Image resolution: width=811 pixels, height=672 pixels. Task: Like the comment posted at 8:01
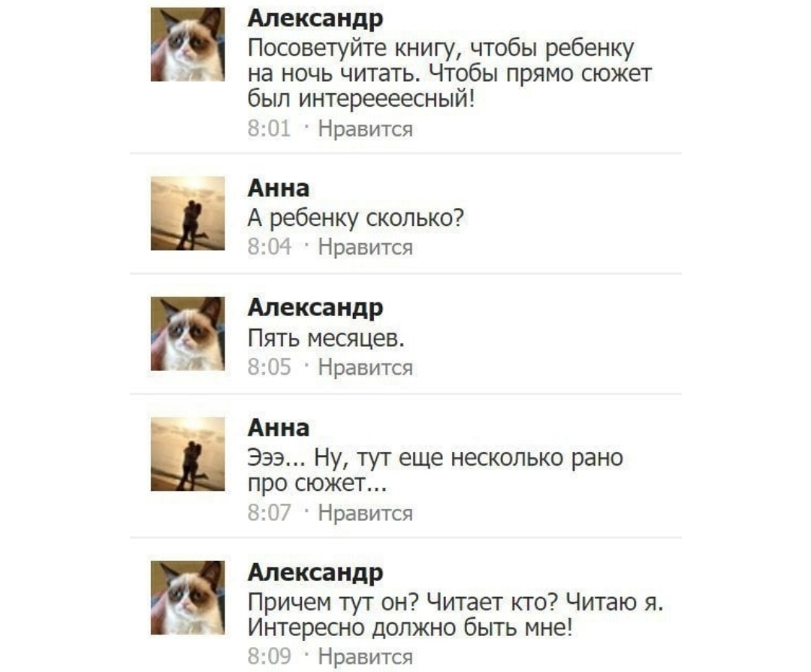point(365,128)
